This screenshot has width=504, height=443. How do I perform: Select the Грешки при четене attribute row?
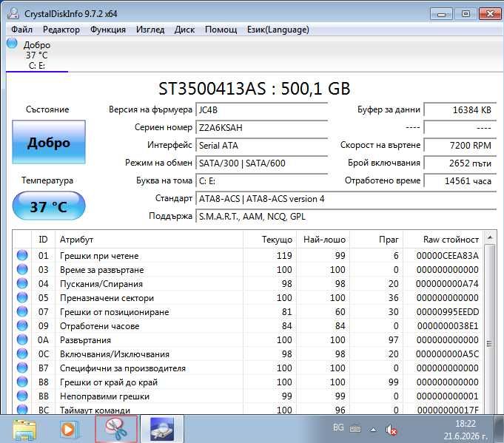[248, 256]
